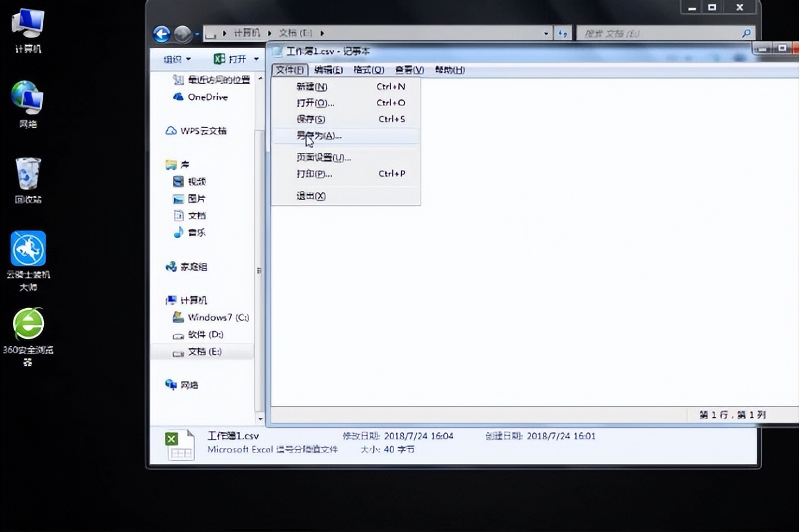Open the address bar history dropdown
The image size is (799, 532).
(546, 33)
